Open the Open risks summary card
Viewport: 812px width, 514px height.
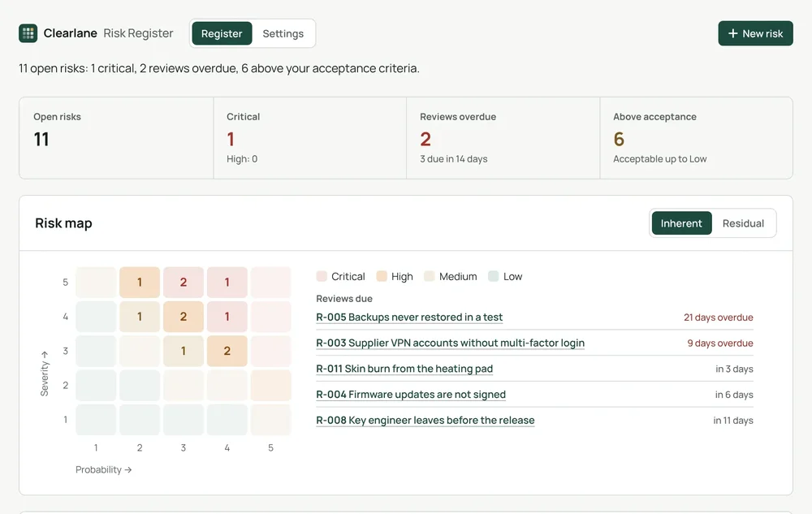(116, 138)
